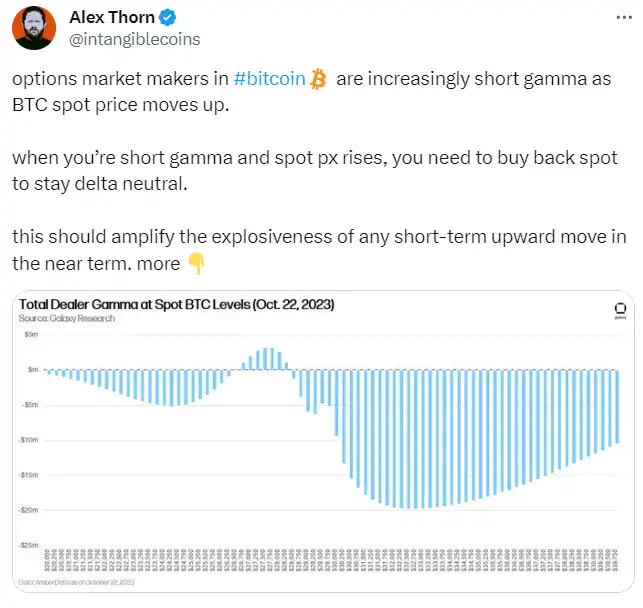Click the -$20m y-axis label
This screenshot has width=643, height=608.
(31, 510)
